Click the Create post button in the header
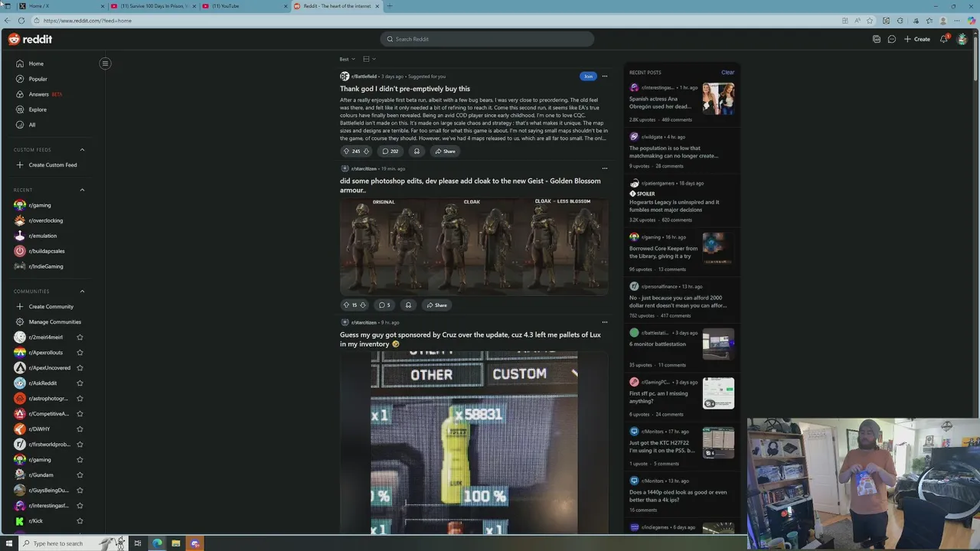This screenshot has width=980, height=551. pos(917,39)
